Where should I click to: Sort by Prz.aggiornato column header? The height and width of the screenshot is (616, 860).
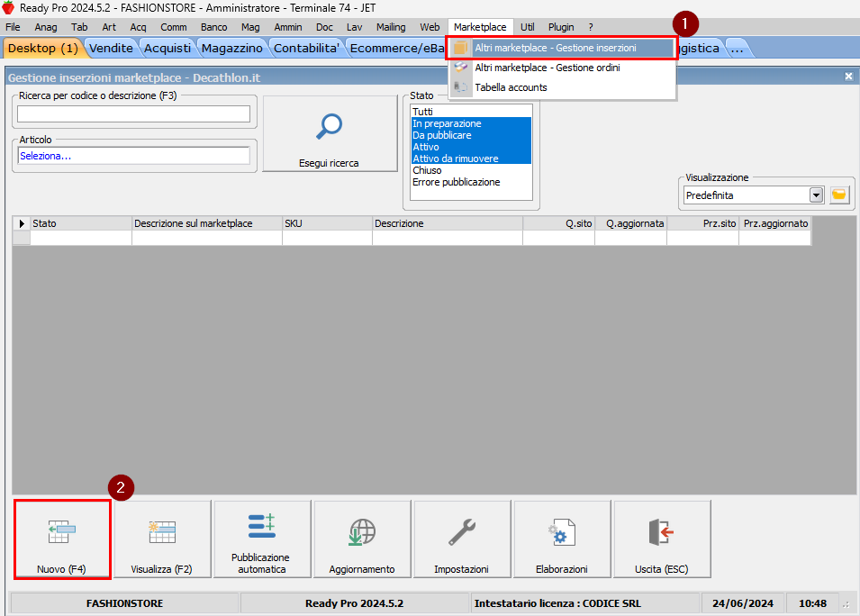pos(774,223)
